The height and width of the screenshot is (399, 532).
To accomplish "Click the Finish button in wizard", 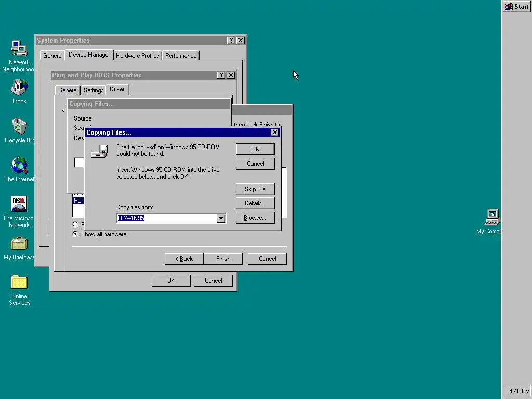I will (223, 259).
